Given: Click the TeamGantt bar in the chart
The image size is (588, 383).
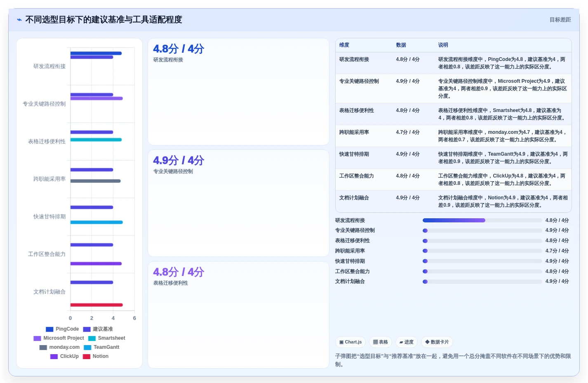Looking at the screenshot, I should [96, 222].
